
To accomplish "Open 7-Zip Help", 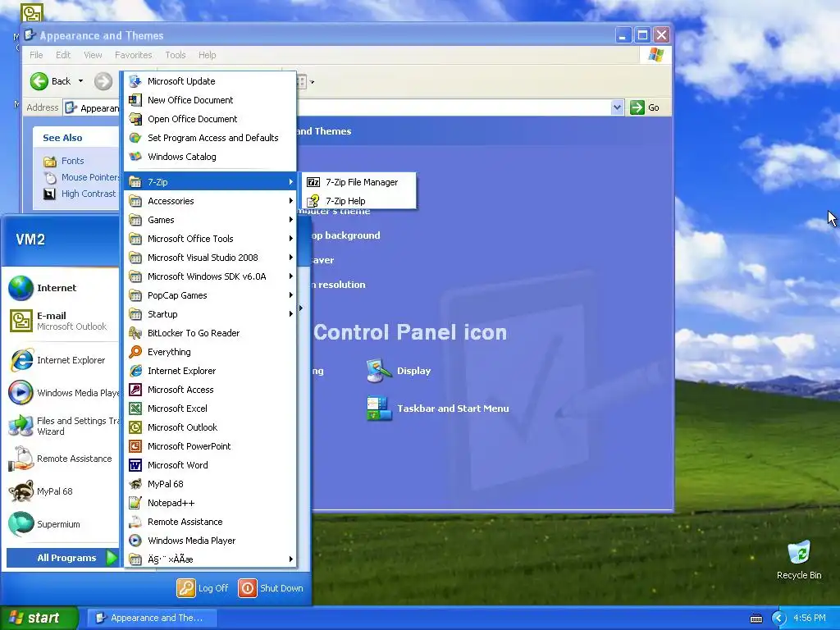I will (358, 201).
